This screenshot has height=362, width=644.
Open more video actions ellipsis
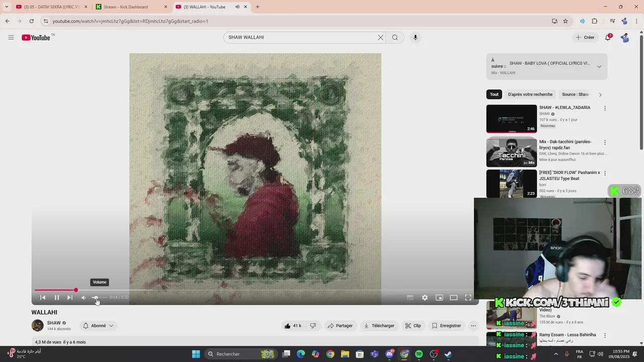pyautogui.click(x=473, y=326)
